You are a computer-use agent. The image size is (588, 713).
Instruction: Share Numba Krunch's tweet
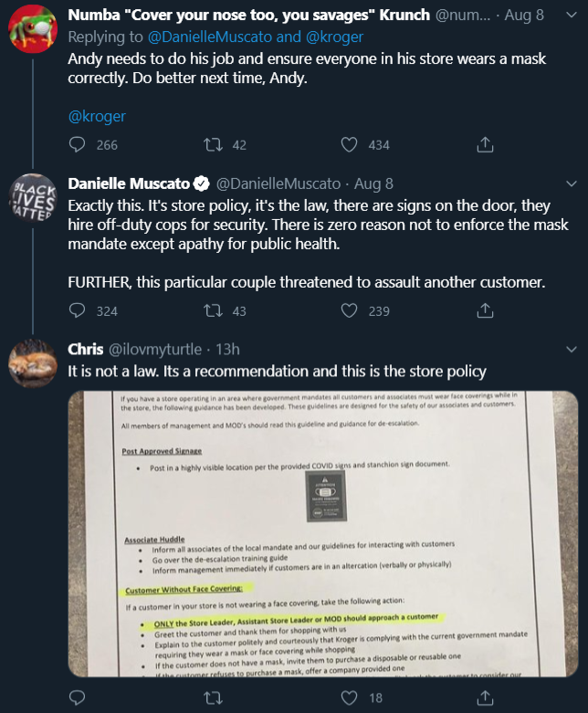485,144
